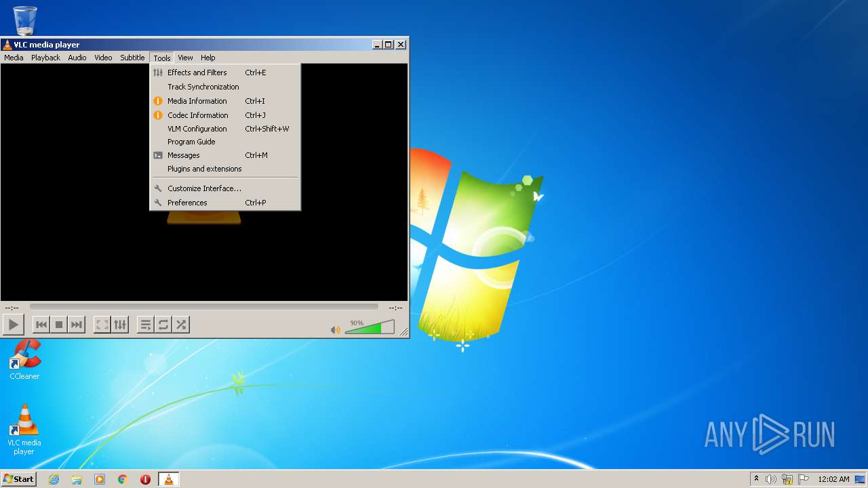Select the Recycle Bin desktop icon
This screenshot has height=488, width=868.
click(25, 20)
